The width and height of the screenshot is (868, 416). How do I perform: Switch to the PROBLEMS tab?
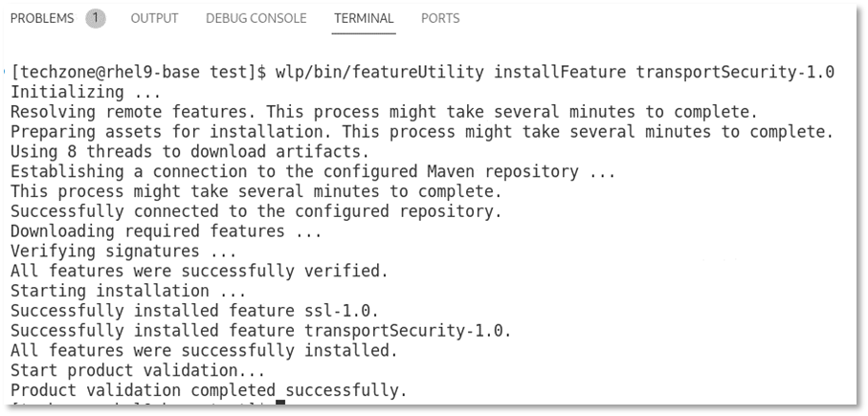(x=41, y=18)
